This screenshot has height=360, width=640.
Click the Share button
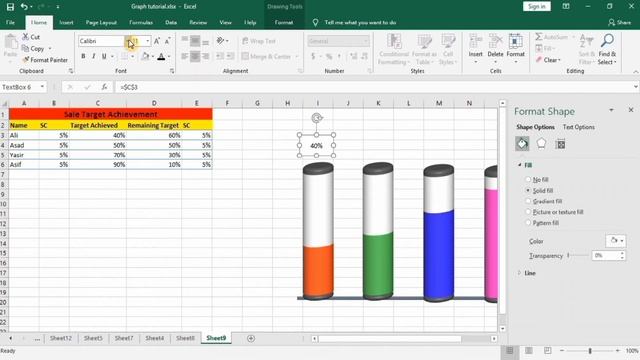tap(619, 22)
